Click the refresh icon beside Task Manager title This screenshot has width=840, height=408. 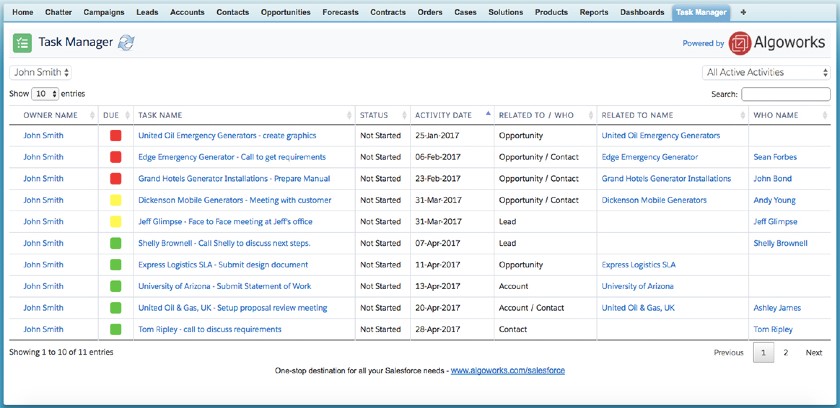(126, 43)
